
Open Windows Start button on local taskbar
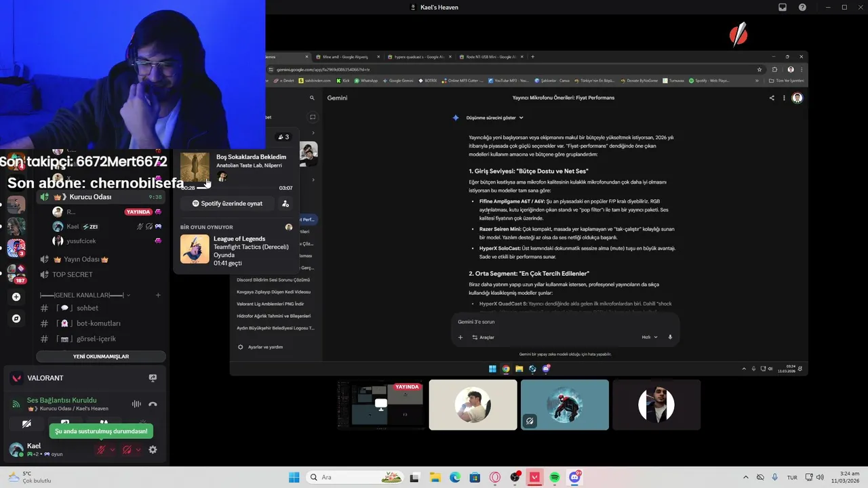[x=294, y=477]
